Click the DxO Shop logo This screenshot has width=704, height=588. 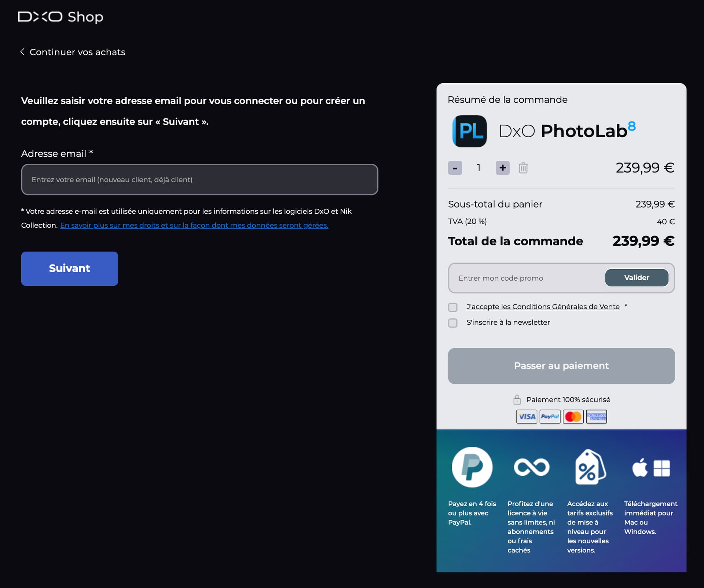click(60, 17)
